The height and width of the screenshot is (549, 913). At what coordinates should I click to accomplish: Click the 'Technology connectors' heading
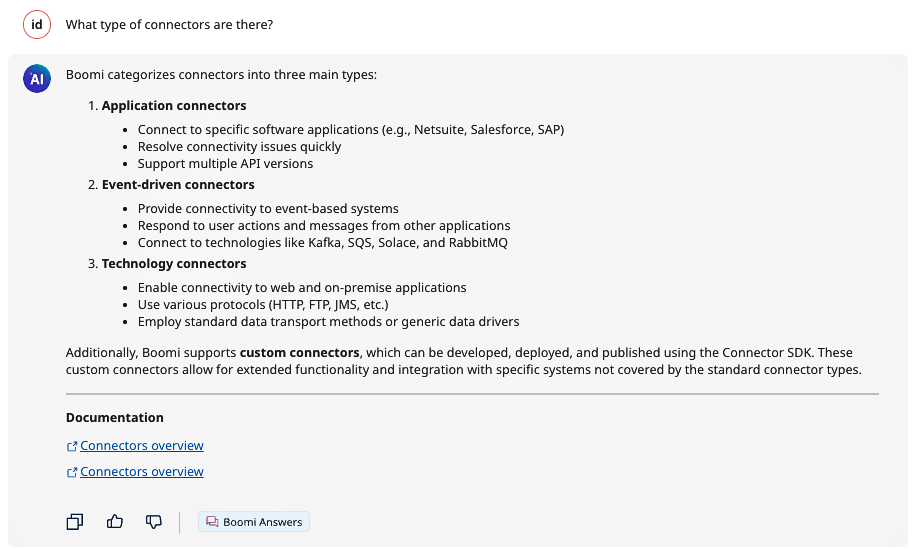click(174, 264)
